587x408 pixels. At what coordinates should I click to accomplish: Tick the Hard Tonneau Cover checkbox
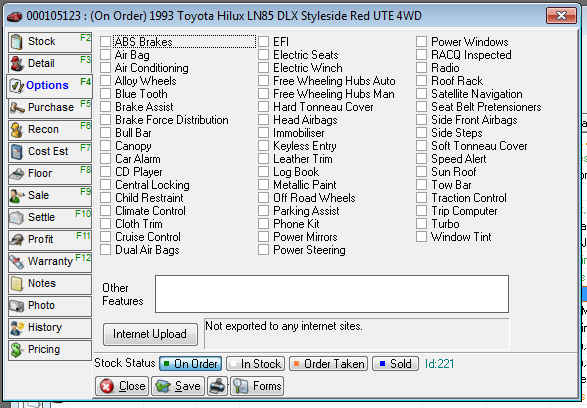coord(264,107)
